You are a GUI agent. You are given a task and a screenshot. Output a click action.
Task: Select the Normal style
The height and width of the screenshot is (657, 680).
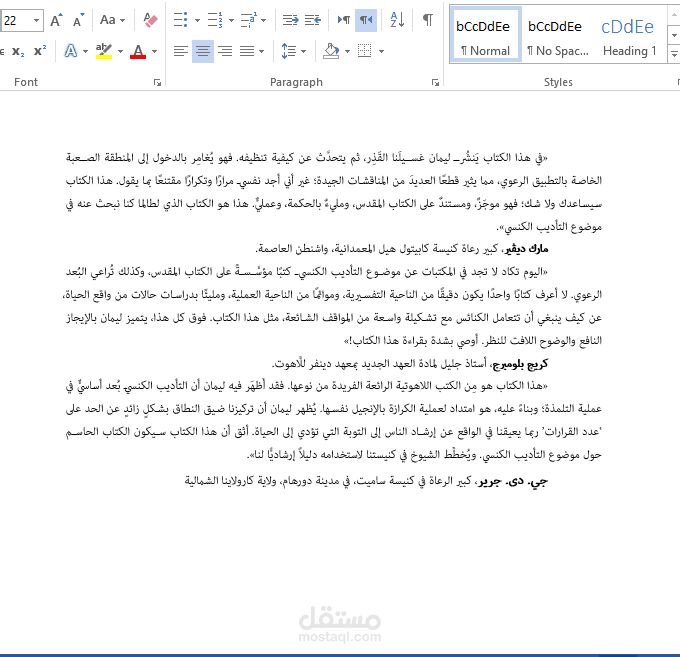(485, 35)
